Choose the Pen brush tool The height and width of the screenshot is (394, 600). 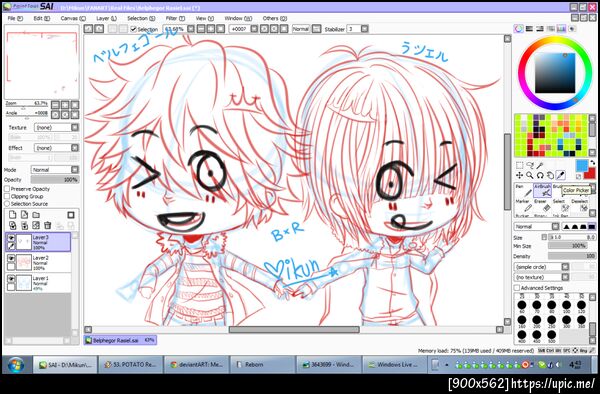click(523, 190)
